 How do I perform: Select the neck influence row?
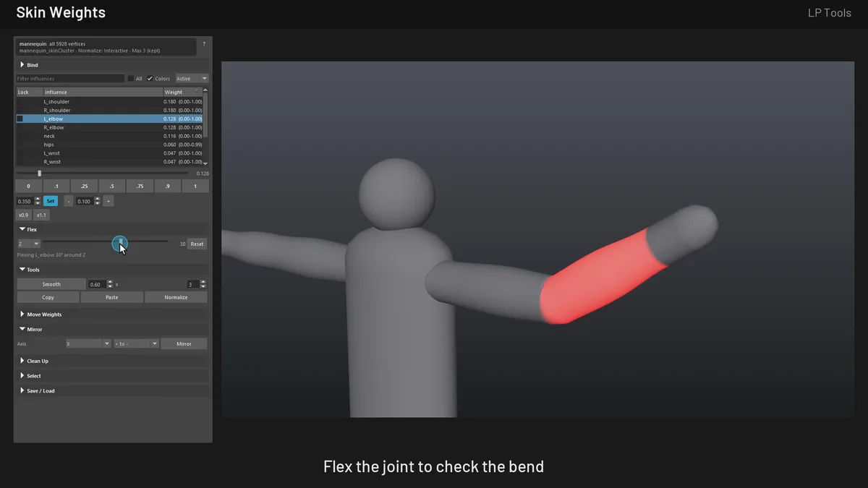[109, 136]
